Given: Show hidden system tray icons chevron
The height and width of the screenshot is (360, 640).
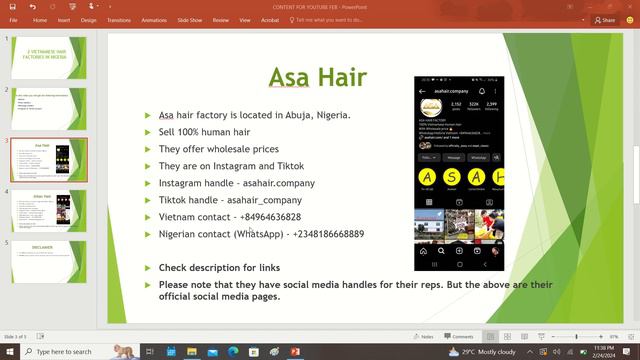Looking at the screenshot, I should click(529, 351).
